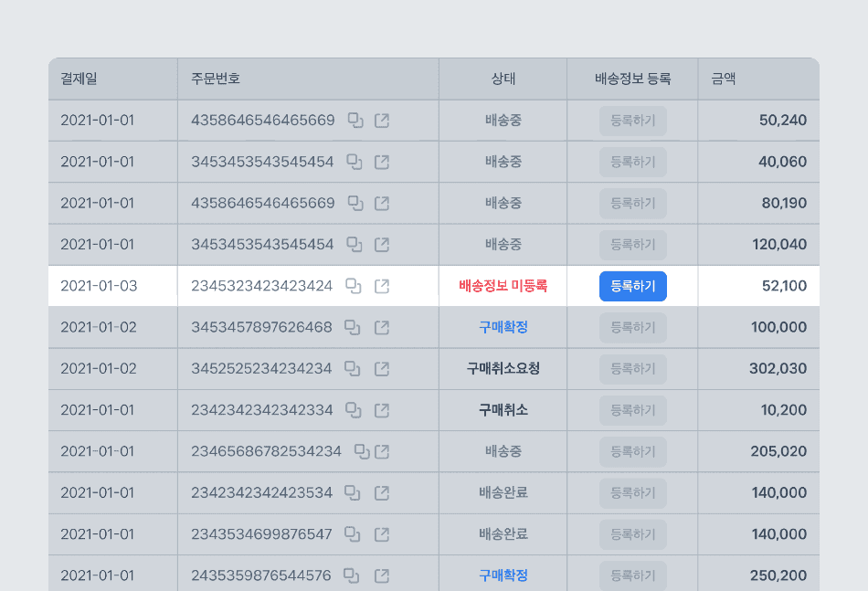The width and height of the screenshot is (868, 591).
Task: Click 등록하기 for order 2342342342423534
Action: click(633, 493)
